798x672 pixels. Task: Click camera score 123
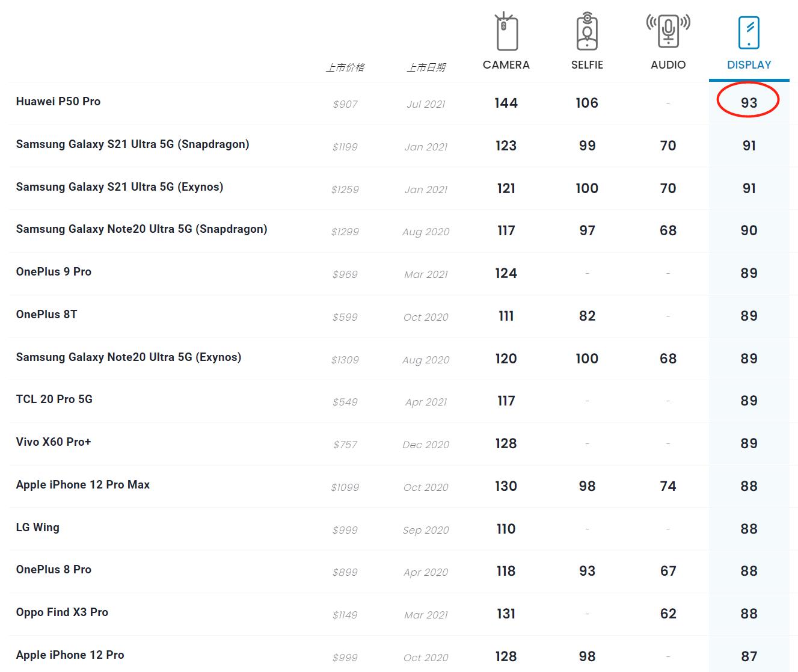coord(506,146)
